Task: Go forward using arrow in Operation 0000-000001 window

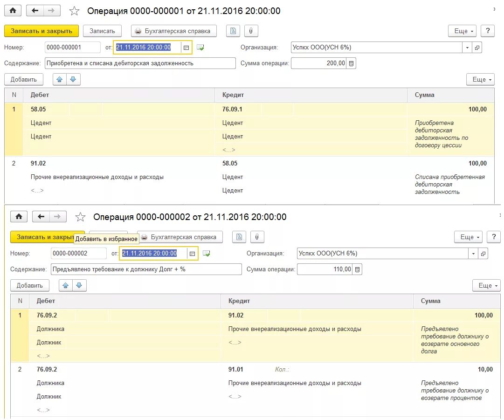Action: click(x=51, y=11)
